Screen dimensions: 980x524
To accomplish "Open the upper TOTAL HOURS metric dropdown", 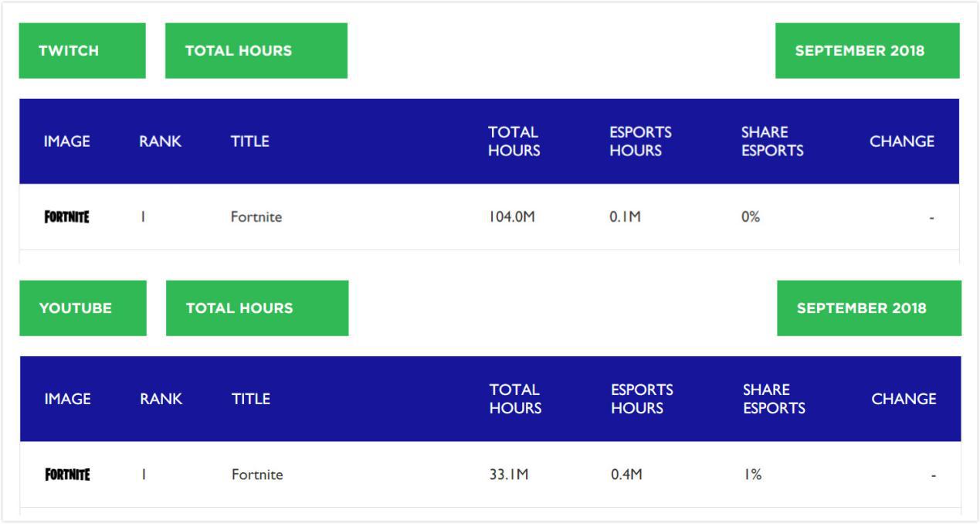I will (x=256, y=51).
